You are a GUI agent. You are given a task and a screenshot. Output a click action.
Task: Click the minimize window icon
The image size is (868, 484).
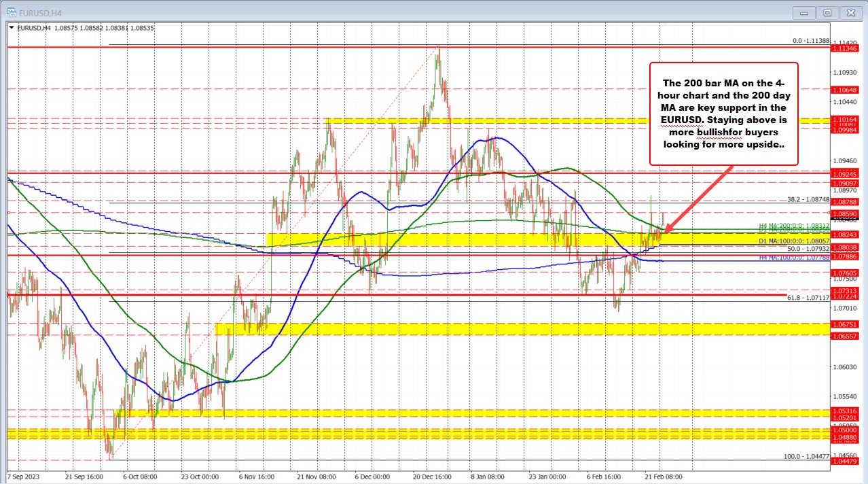click(803, 12)
